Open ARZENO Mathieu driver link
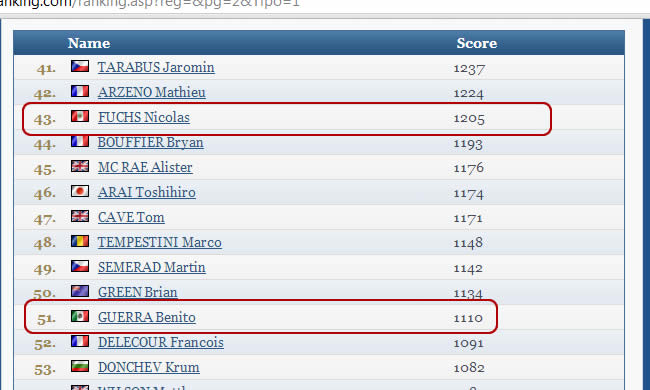 [x=151, y=92]
